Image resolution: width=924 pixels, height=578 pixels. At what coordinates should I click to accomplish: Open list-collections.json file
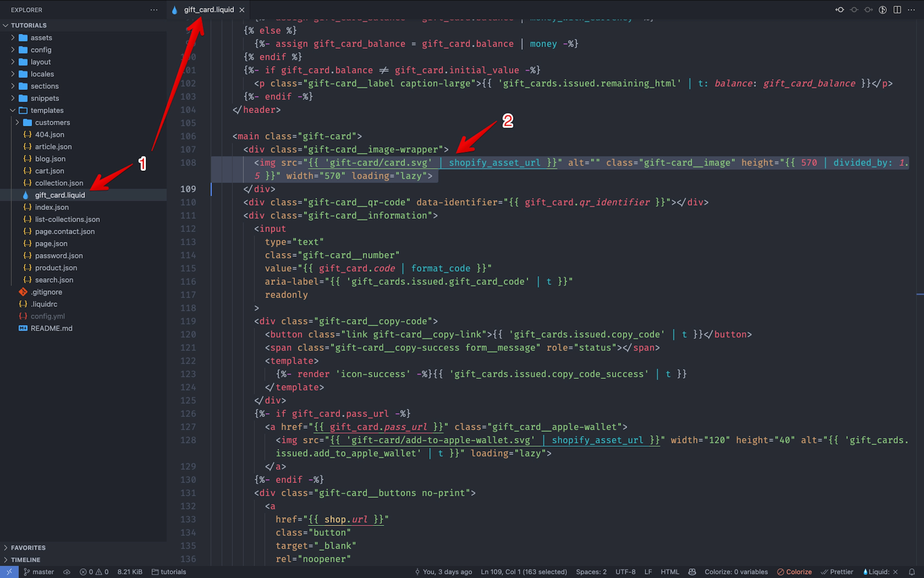[x=83, y=219]
